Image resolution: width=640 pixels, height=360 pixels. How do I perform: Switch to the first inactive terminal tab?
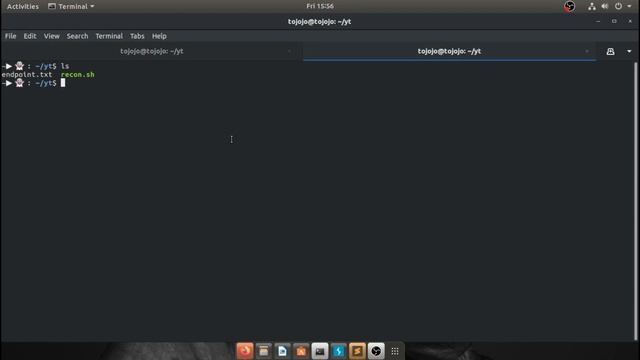pos(151,51)
